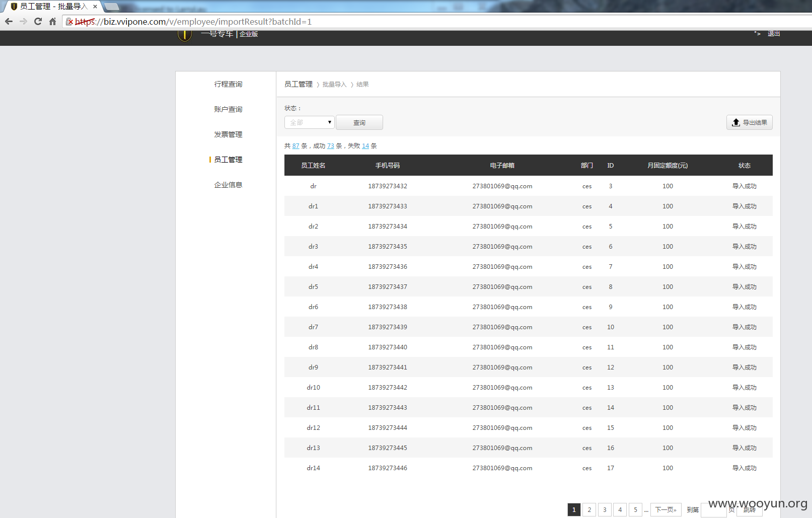Click the upload icon on 导出结果
Viewport: 812px width, 518px height.
736,122
